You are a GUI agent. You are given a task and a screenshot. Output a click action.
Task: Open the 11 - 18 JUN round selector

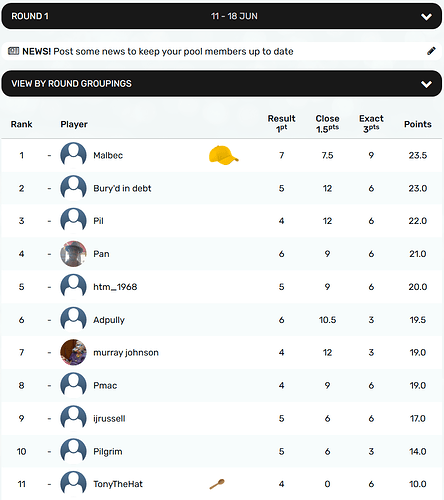234,16
